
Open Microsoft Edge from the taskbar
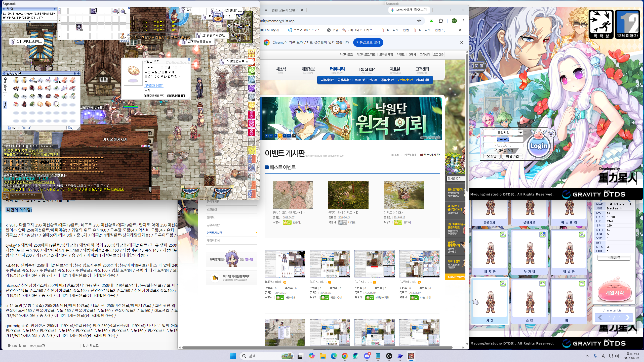[x=334, y=356]
